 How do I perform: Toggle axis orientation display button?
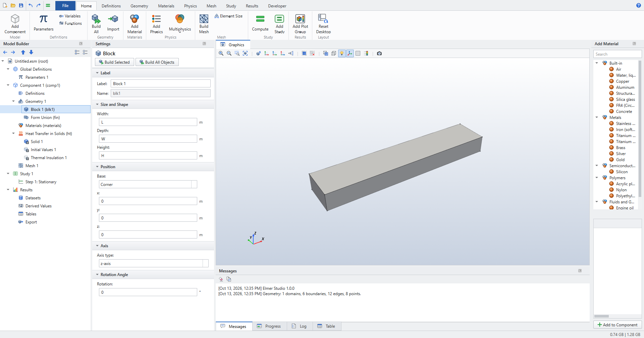coord(350,53)
